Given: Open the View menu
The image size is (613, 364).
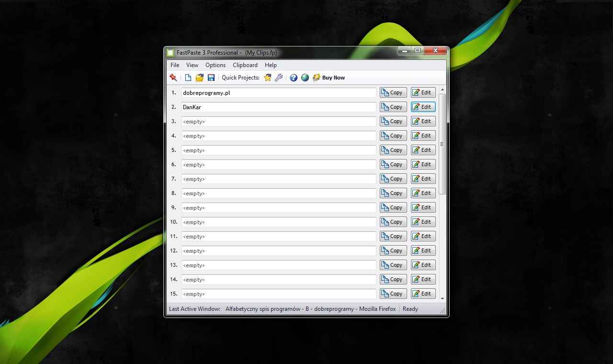Looking at the screenshot, I should (x=192, y=65).
